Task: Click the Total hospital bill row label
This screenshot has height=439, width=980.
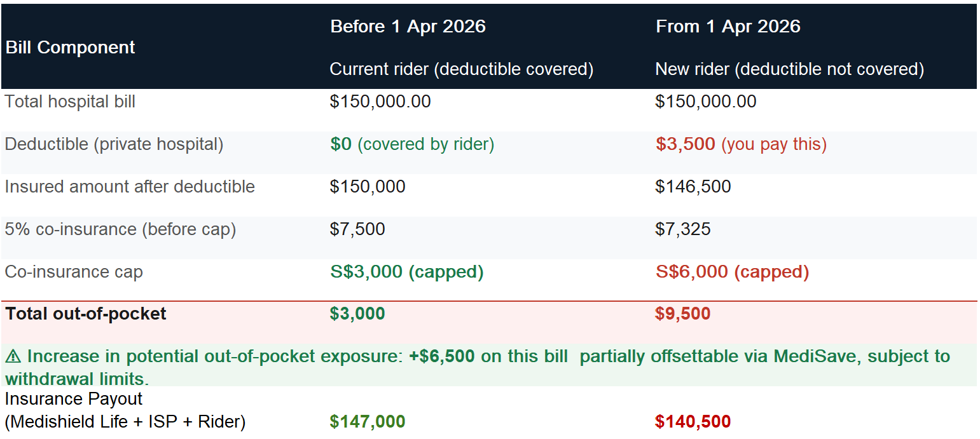Action: pyautogui.click(x=70, y=102)
